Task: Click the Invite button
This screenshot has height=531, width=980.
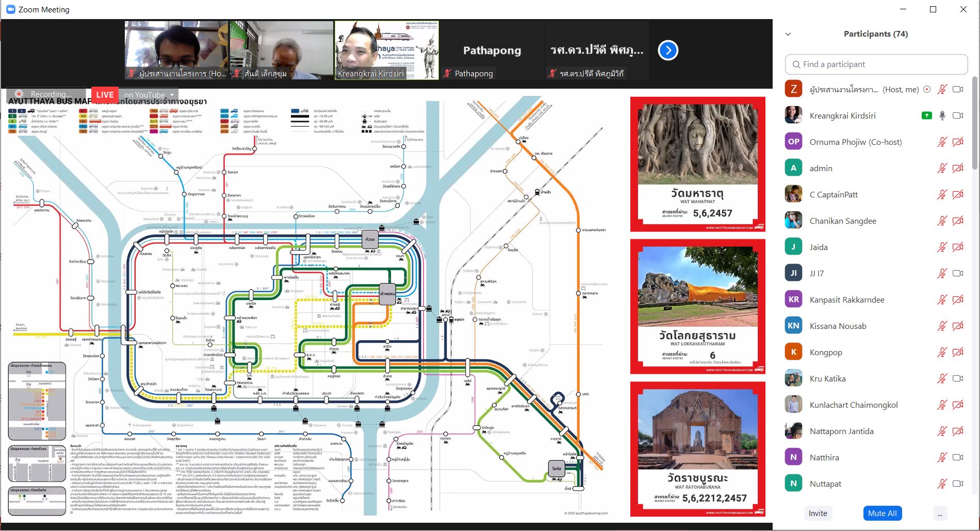Action: coord(818,513)
